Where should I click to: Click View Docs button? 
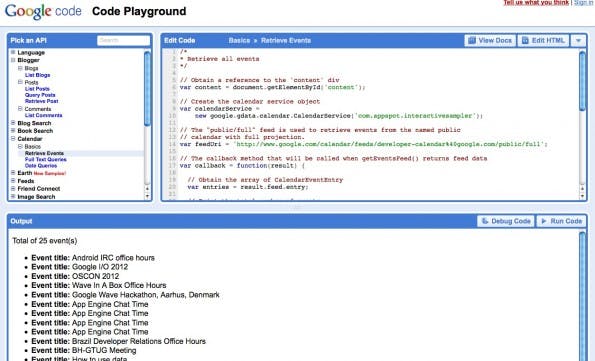(490, 40)
